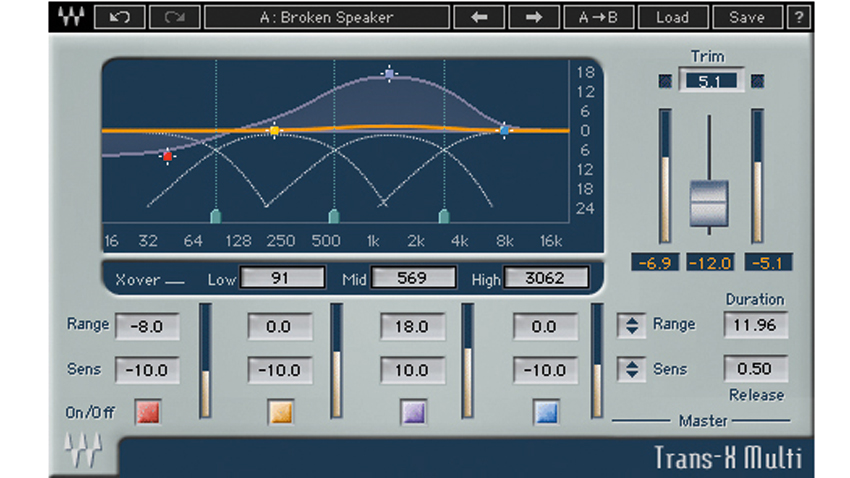This screenshot has width=850, height=478.
Task: Click the Waves logo in the toolbar
Action: coord(72,17)
